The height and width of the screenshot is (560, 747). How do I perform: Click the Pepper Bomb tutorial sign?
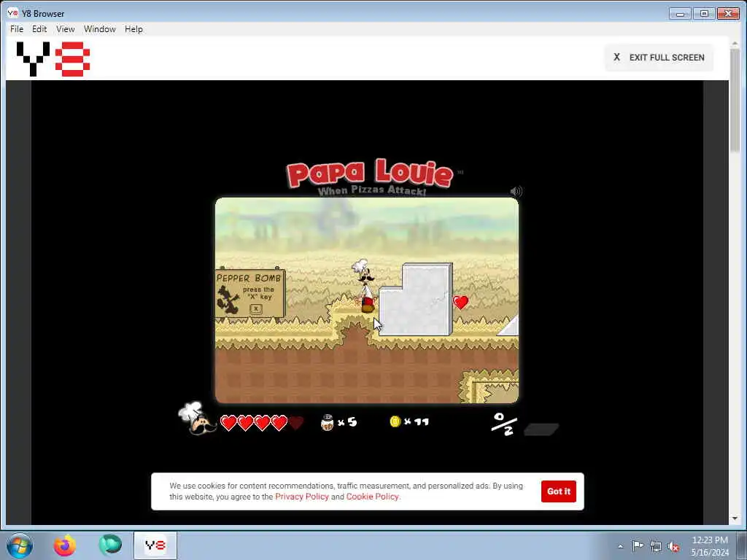click(249, 294)
